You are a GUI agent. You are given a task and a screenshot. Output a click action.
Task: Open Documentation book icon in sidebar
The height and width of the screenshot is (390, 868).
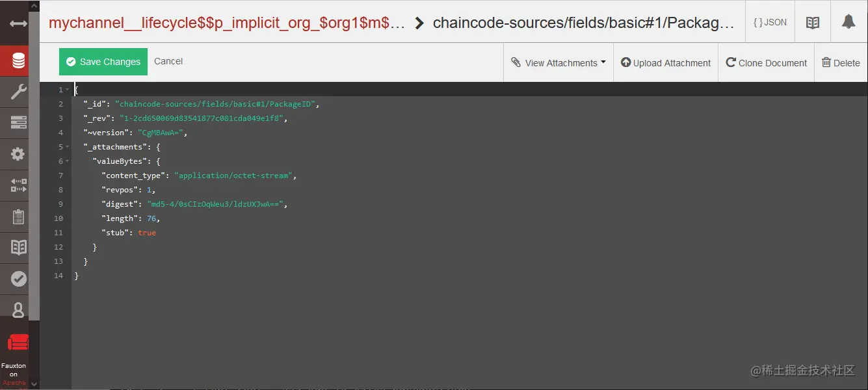[18, 248]
